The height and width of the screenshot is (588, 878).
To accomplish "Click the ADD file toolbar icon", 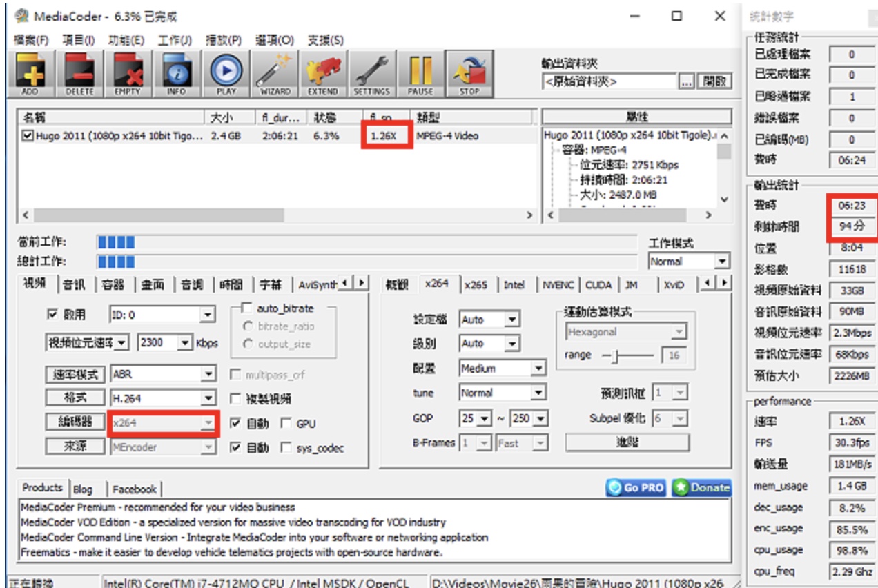I will click(30, 74).
